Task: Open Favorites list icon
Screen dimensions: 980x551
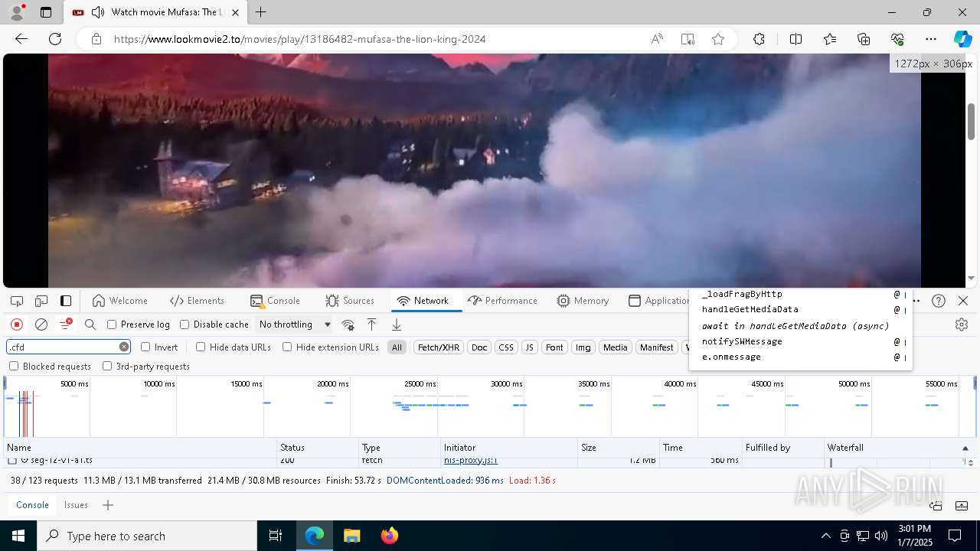Action: [830, 39]
